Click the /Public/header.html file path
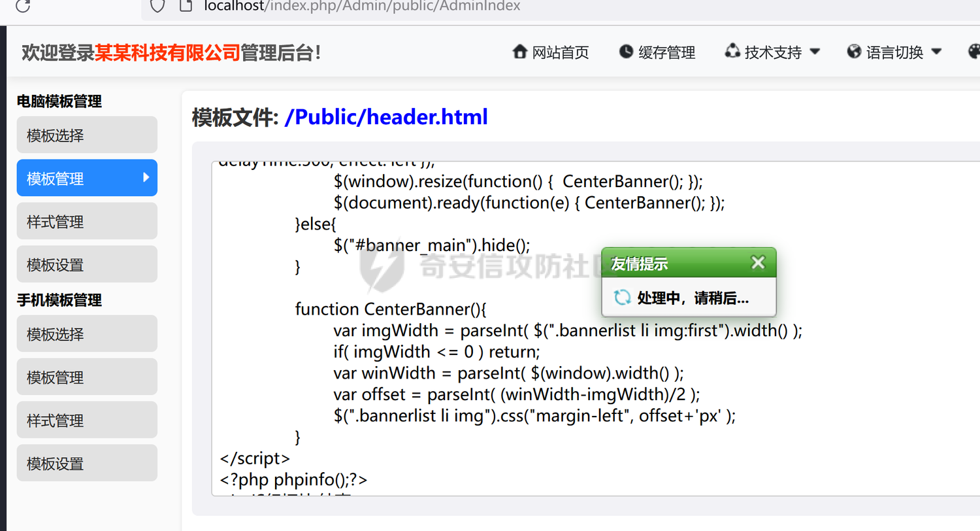980x531 pixels. [x=386, y=117]
